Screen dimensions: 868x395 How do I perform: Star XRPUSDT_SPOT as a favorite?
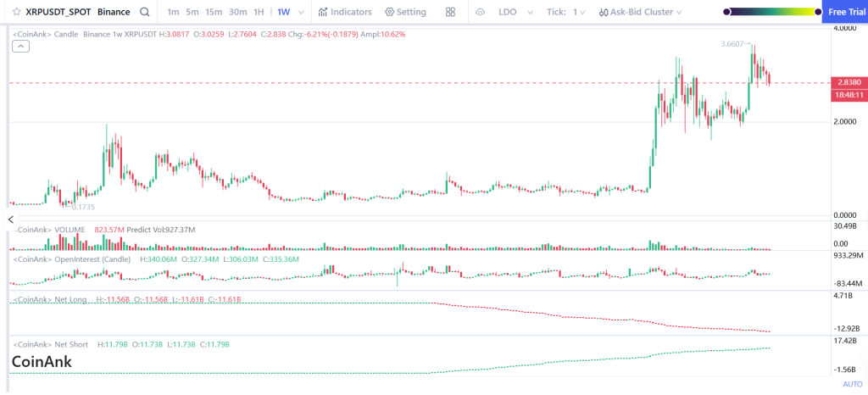pos(17,12)
